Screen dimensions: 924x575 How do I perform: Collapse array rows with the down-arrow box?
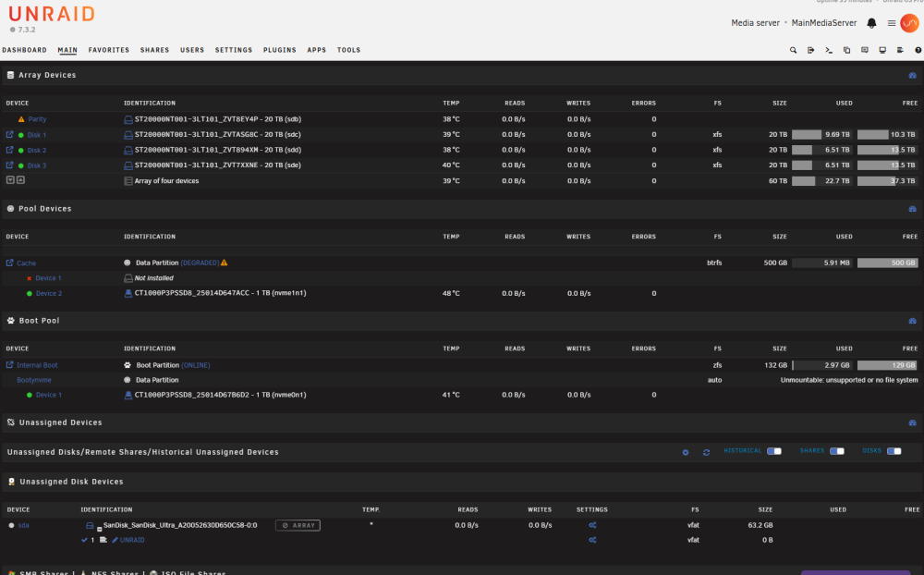[10, 180]
